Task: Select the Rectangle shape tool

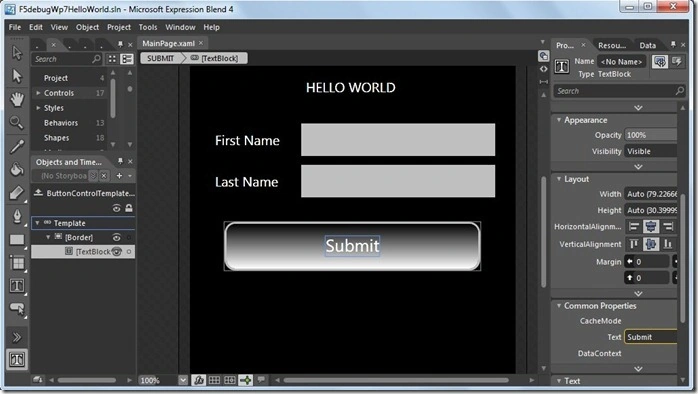Action: [17, 240]
